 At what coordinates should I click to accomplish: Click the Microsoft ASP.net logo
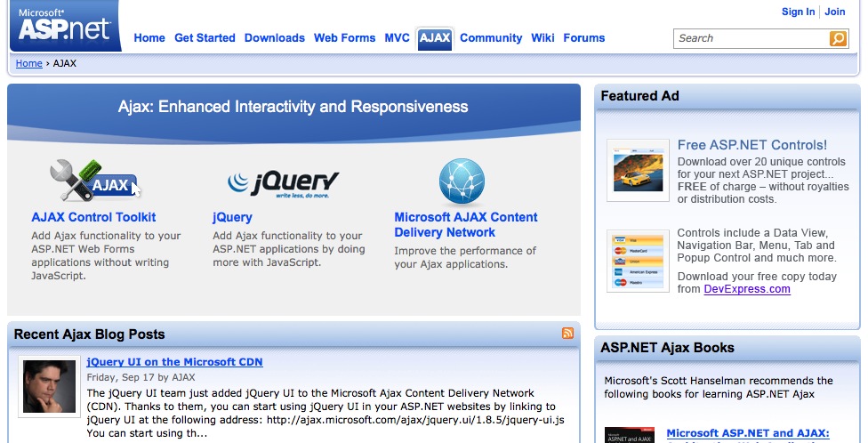coord(65,26)
